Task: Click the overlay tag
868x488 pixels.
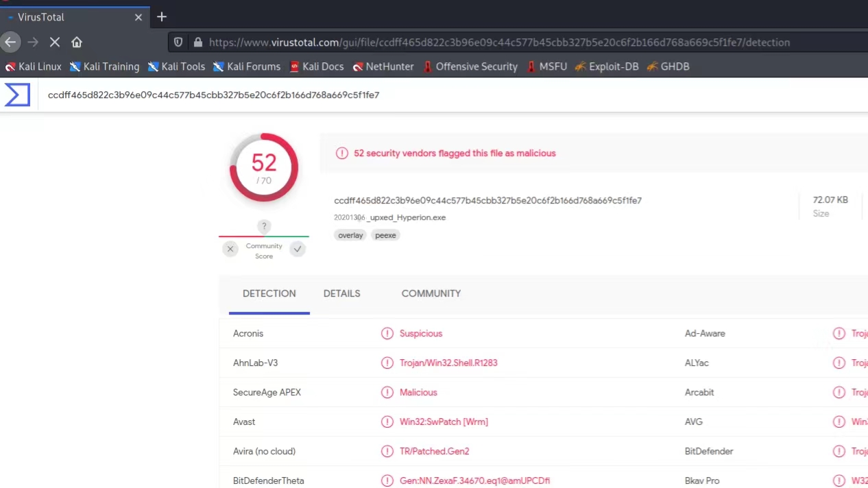Action: click(350, 235)
